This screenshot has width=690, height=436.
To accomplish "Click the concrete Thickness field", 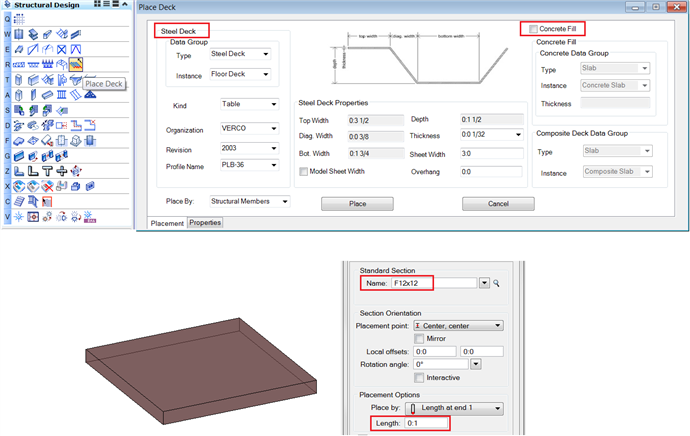I will tap(615, 103).
